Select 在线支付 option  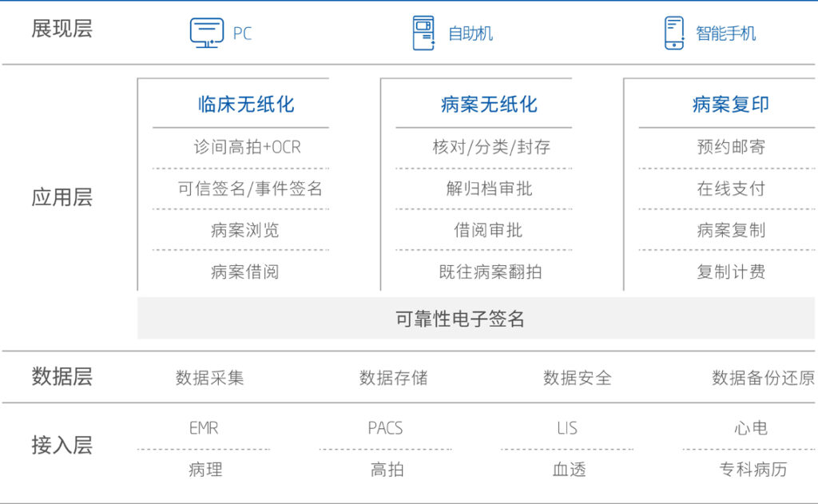coord(730,189)
